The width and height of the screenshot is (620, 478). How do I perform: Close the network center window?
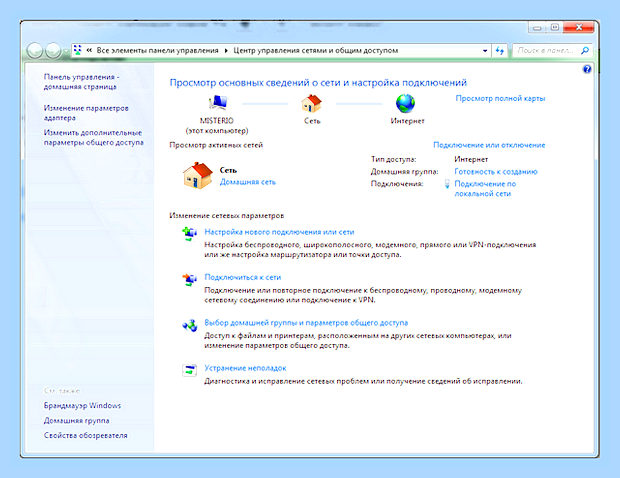click(579, 28)
